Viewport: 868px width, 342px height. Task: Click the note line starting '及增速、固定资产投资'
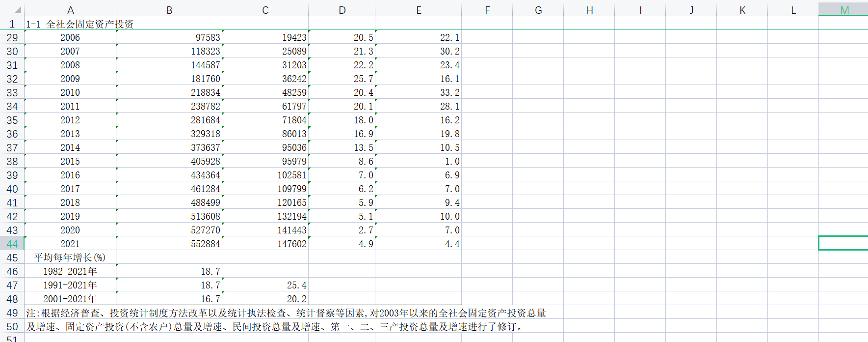tap(275, 326)
